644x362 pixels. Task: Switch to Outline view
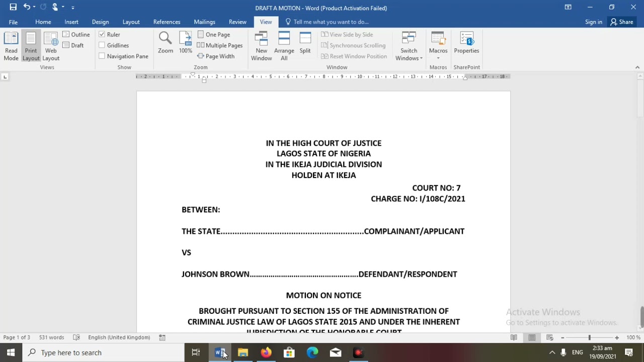point(76,35)
